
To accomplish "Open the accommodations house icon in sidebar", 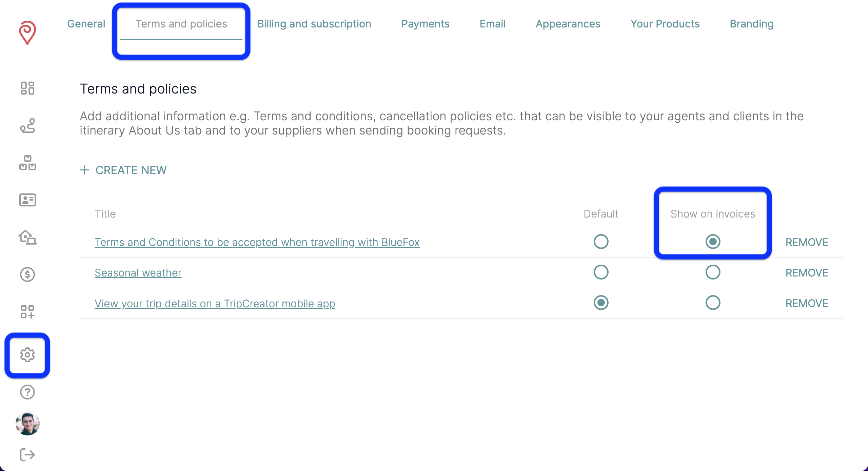I will (27, 237).
